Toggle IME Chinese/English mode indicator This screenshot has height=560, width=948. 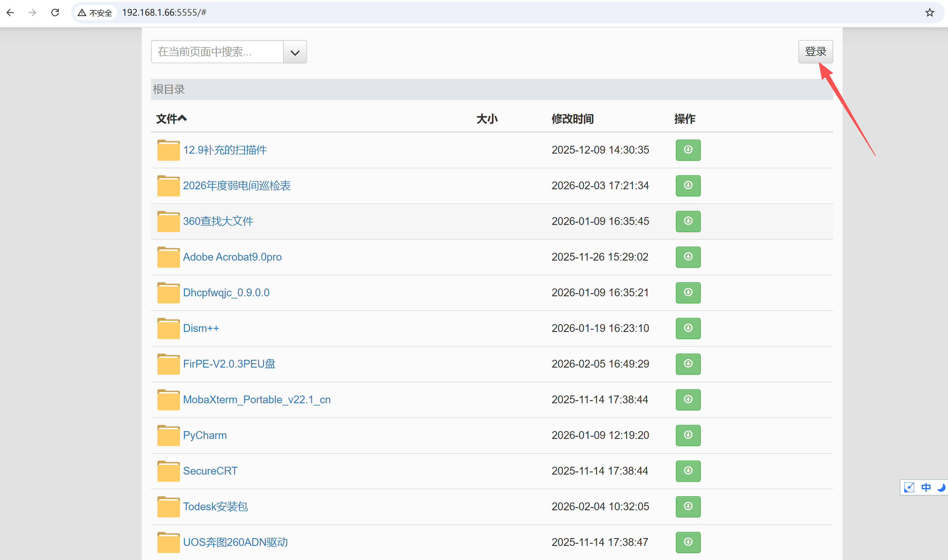925,487
